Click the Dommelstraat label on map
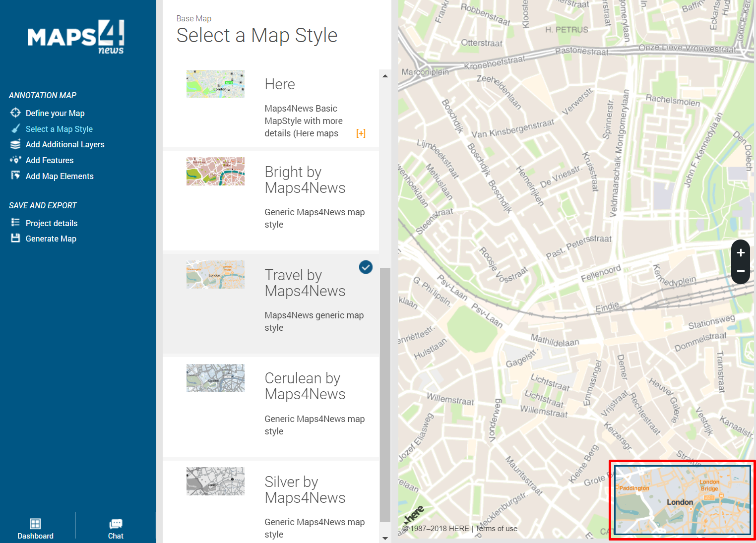Screen dimensions: 756x543 [x=700, y=342]
